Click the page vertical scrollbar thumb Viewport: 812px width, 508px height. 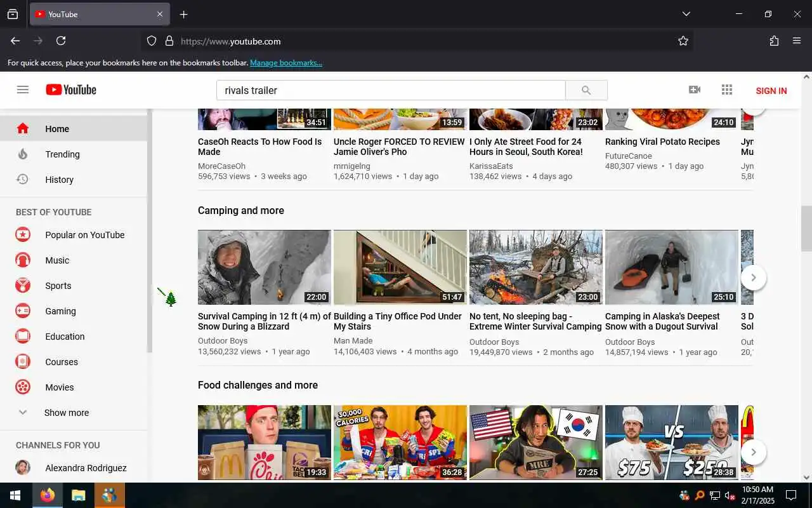[806, 228]
